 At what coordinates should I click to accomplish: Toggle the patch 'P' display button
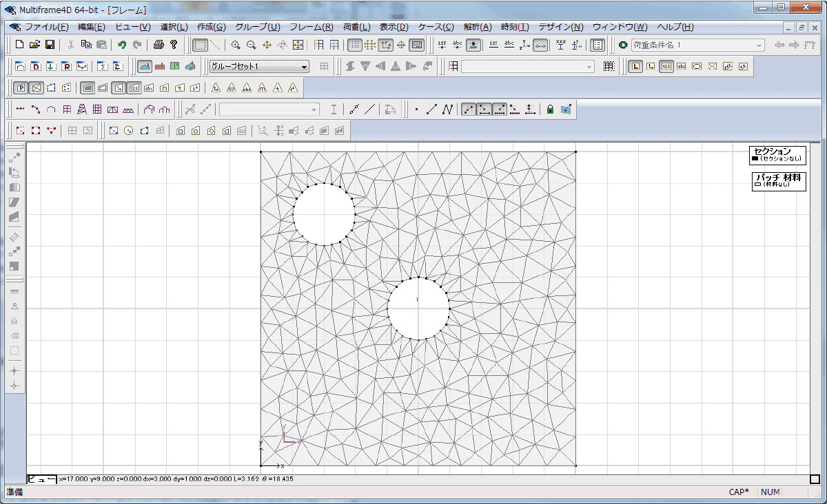[x=21, y=87]
